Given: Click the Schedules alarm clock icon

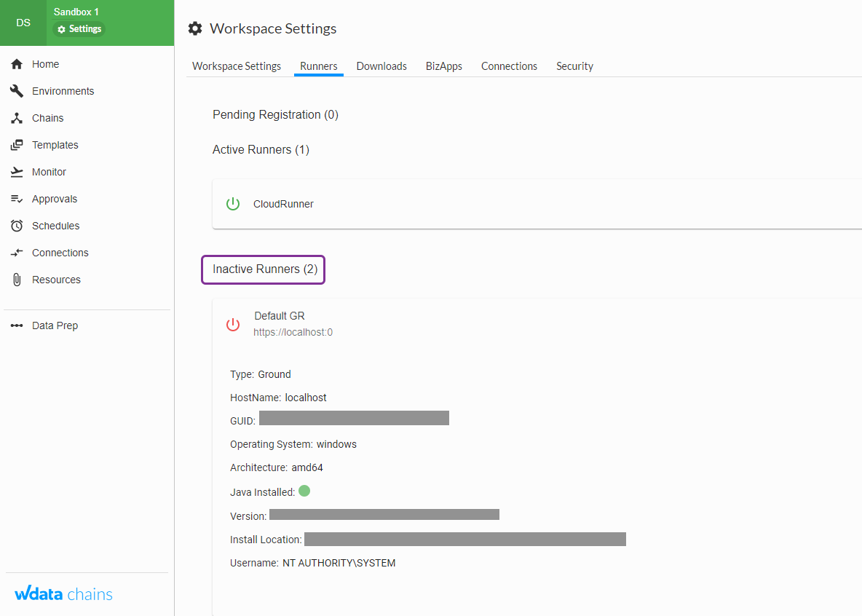Looking at the screenshot, I should [17, 226].
